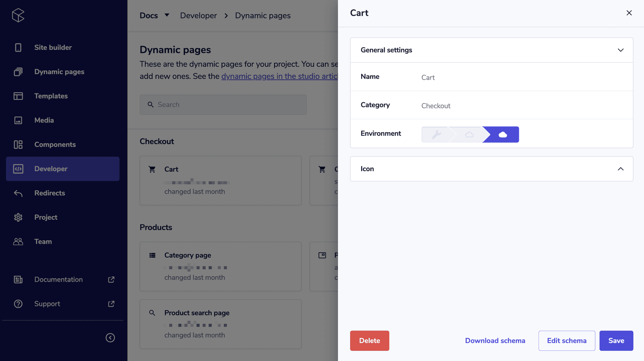The height and width of the screenshot is (361, 644).
Task: Click the Team sidebar icon
Action: pyautogui.click(x=18, y=241)
